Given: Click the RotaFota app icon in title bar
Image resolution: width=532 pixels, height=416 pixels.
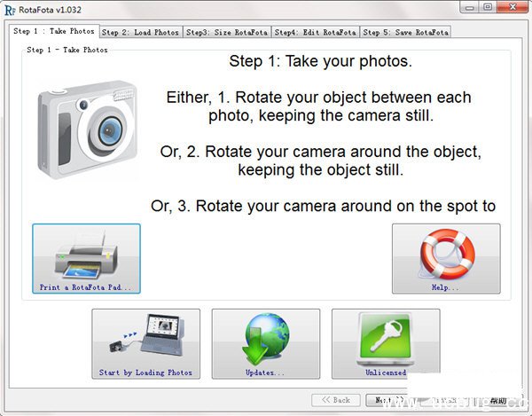Looking at the screenshot, I should 10,10.
